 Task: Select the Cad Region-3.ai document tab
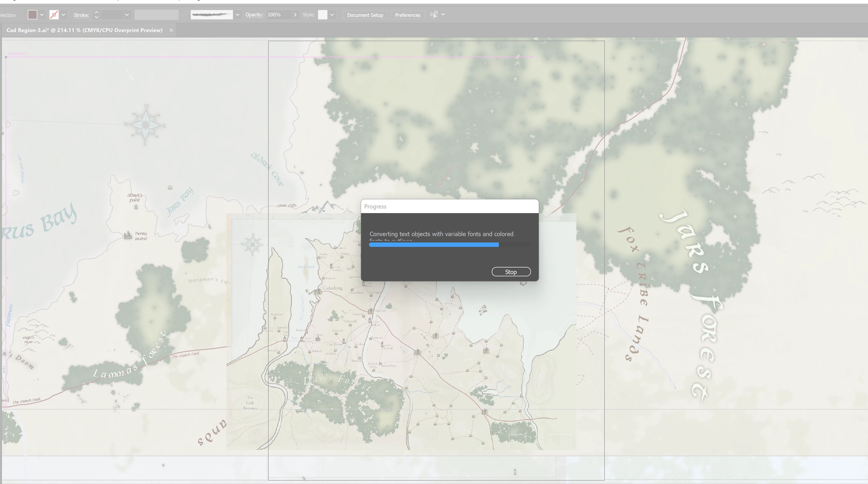(x=84, y=30)
